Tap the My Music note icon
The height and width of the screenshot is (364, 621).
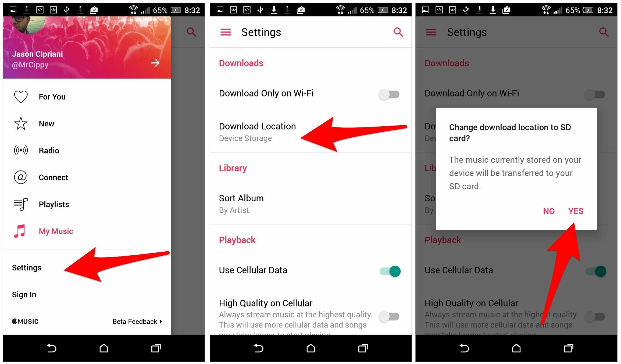coord(20,230)
